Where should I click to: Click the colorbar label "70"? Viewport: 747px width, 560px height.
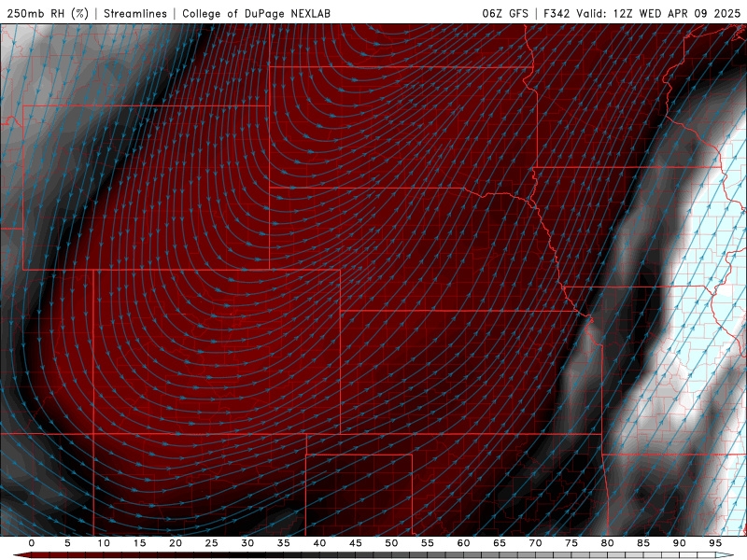[x=535, y=543]
